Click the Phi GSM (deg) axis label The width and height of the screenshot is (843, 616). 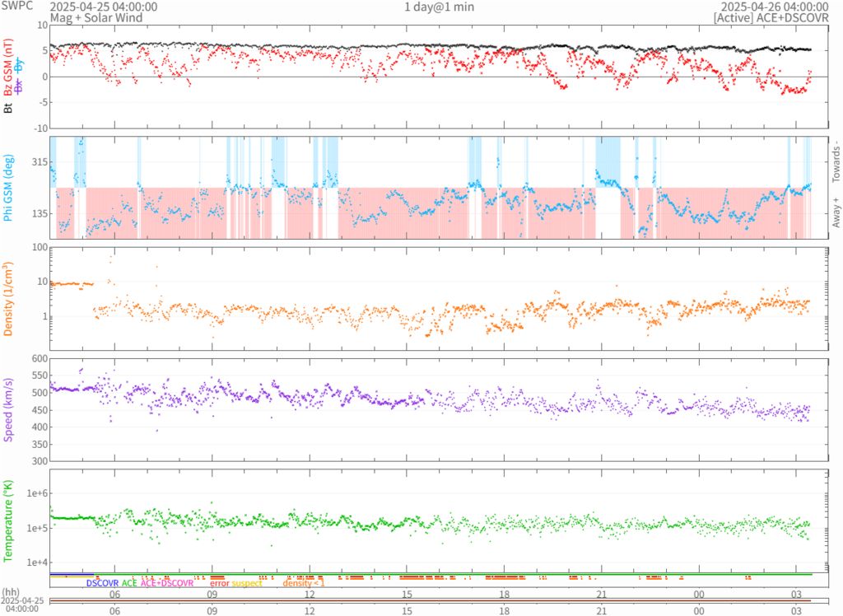point(8,188)
